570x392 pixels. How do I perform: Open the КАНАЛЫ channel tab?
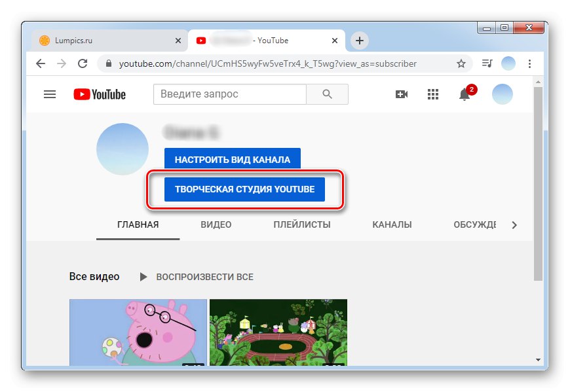tap(392, 224)
